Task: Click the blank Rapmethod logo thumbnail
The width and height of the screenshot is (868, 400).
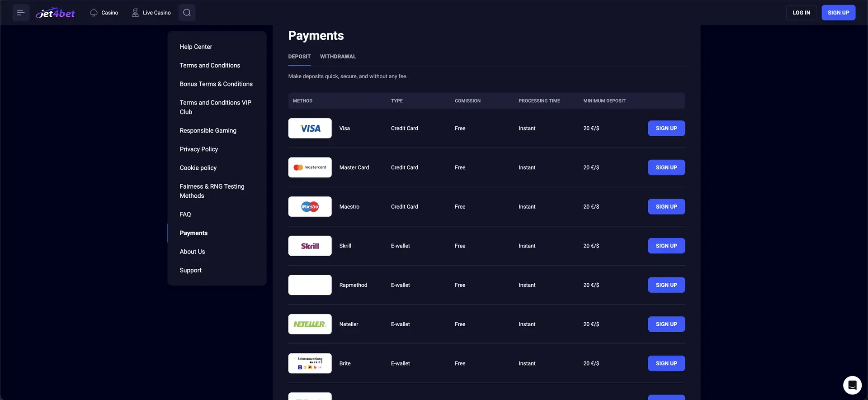Action: (310, 285)
